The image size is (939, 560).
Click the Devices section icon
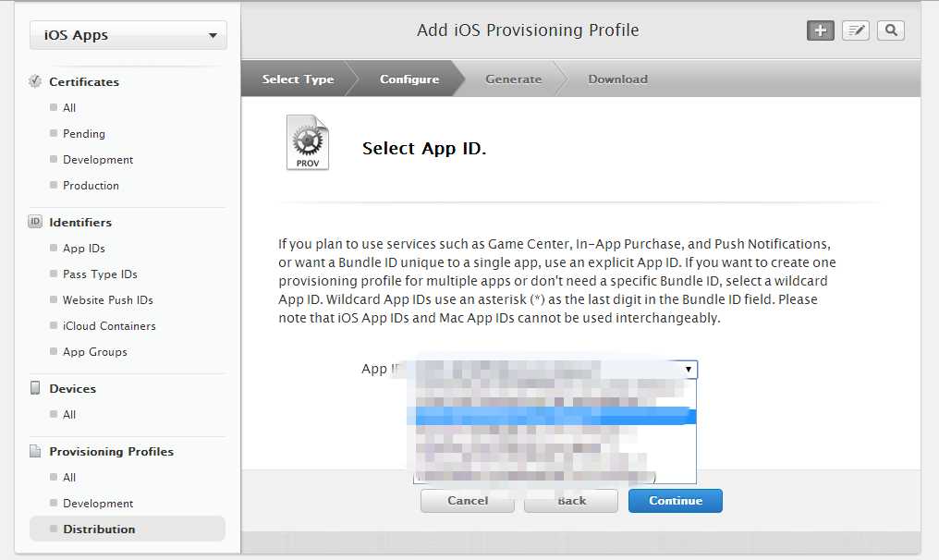[x=36, y=388]
